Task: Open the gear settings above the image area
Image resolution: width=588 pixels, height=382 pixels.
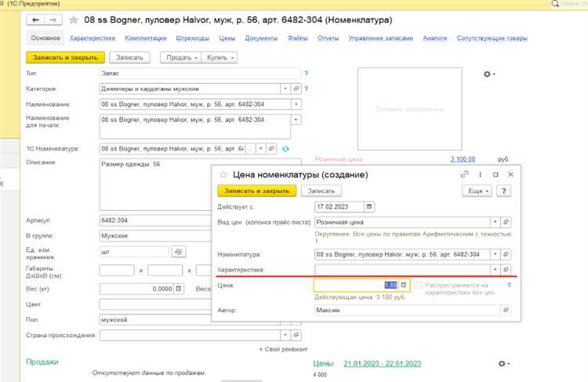Action: (x=489, y=74)
